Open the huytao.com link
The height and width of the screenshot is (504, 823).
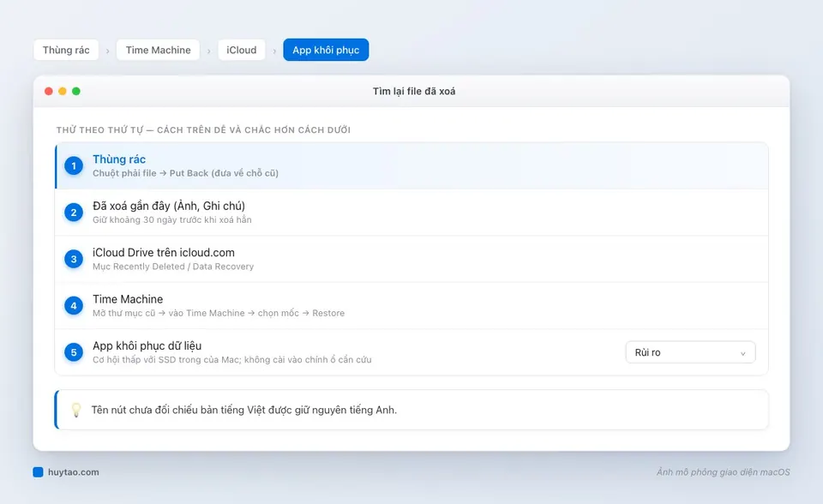74,472
